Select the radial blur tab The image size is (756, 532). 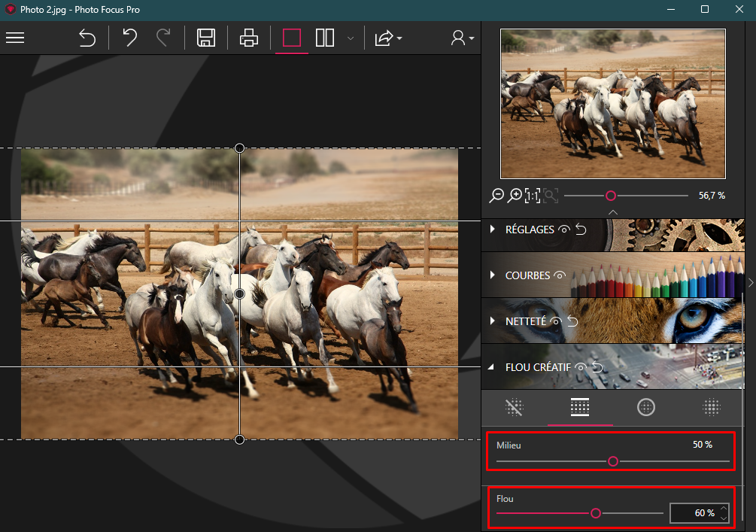[x=646, y=407]
